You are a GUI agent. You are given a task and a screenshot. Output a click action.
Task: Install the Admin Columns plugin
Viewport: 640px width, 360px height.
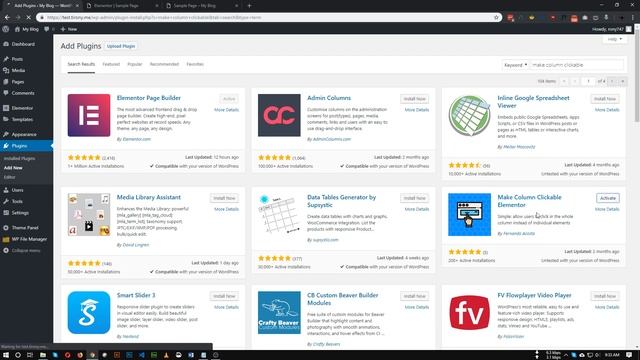414,99
